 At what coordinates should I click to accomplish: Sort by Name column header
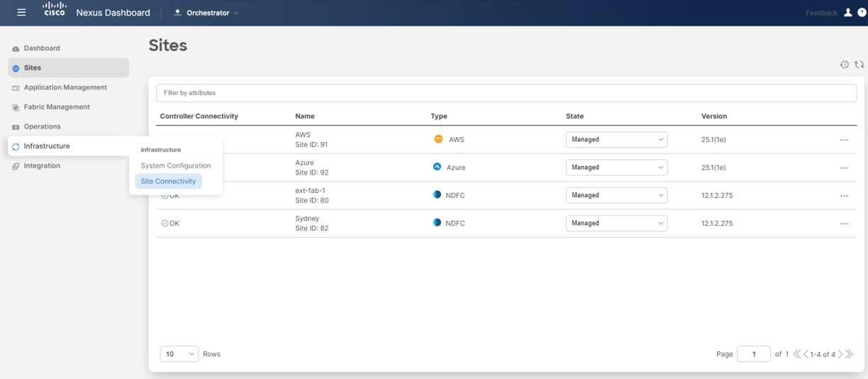pyautogui.click(x=305, y=116)
